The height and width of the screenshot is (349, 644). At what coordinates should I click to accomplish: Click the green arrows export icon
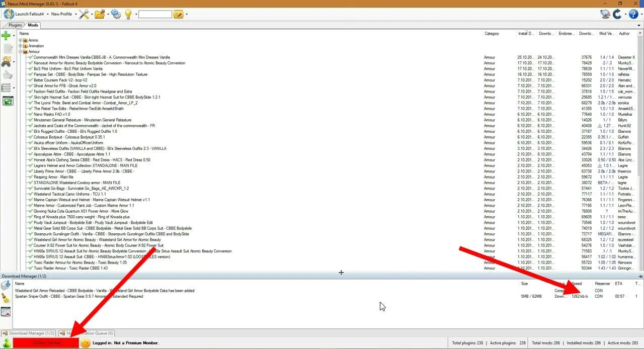(8, 101)
